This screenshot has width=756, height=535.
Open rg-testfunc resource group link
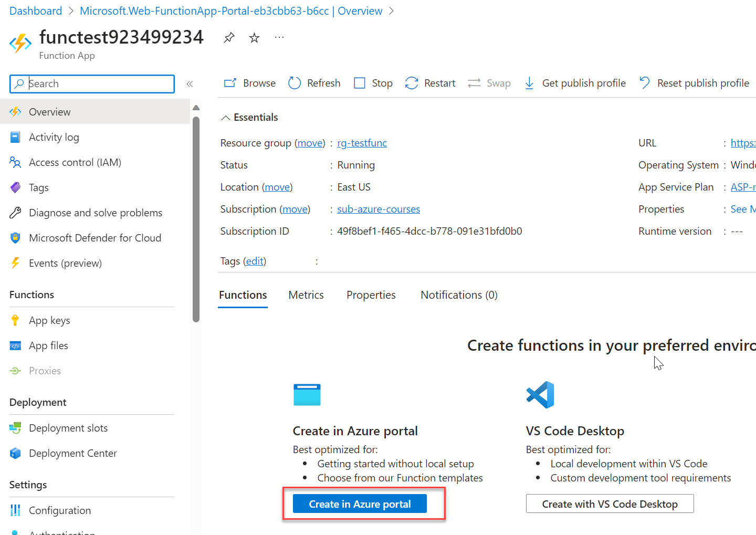tap(362, 143)
